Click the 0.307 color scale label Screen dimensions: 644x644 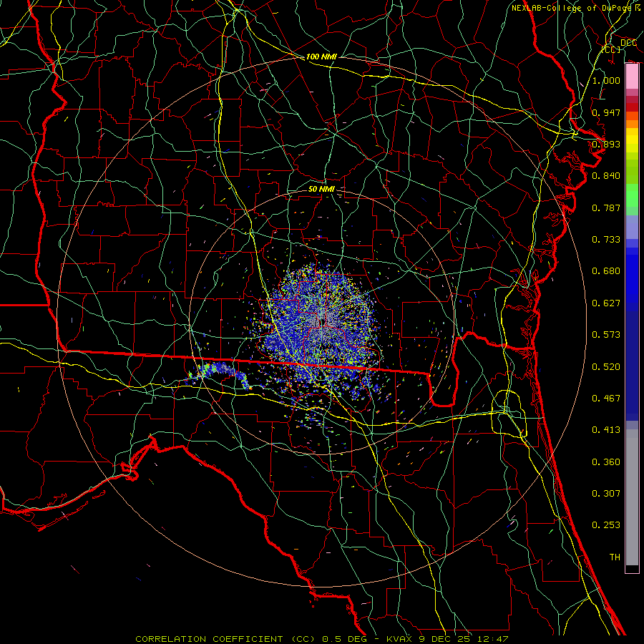pyautogui.click(x=606, y=493)
